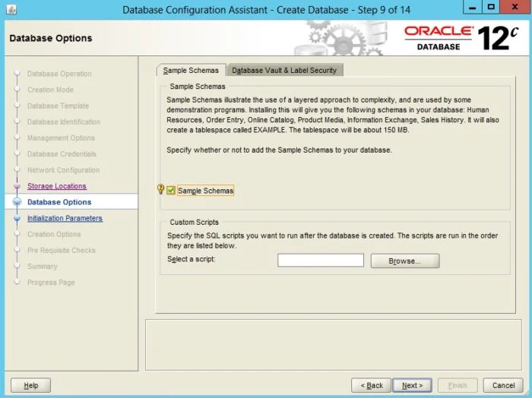Uncheck the Sample Schemas checkbox
The height and width of the screenshot is (398, 532).
[171, 191]
